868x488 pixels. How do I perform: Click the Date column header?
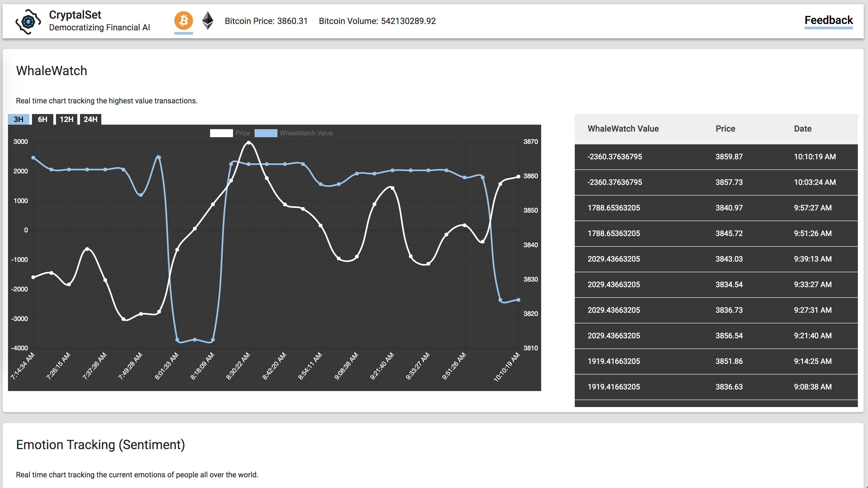click(802, 129)
